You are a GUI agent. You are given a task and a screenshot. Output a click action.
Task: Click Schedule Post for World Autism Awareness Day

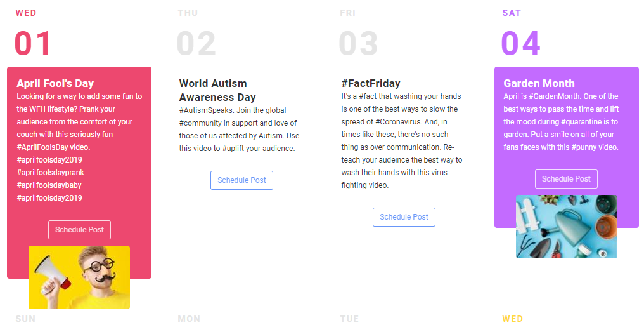click(241, 180)
